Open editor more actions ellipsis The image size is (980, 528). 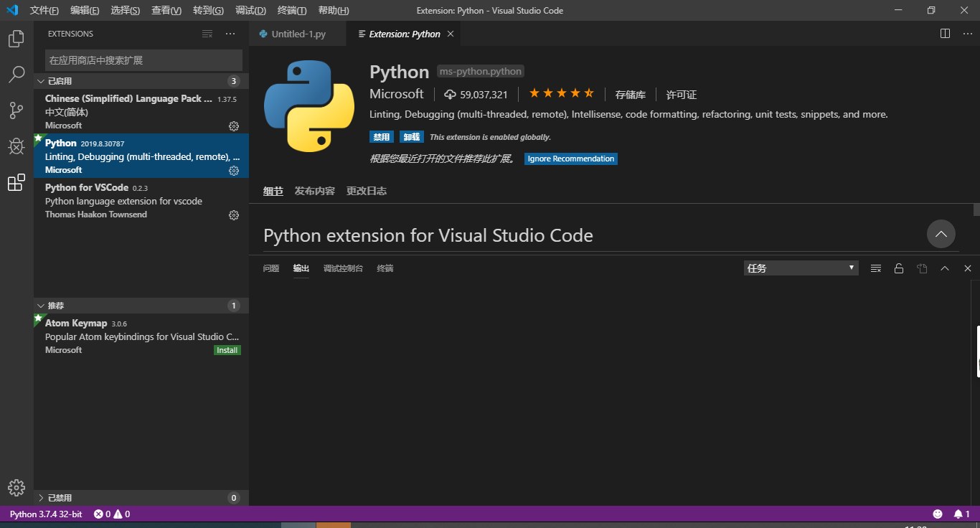pos(967,34)
